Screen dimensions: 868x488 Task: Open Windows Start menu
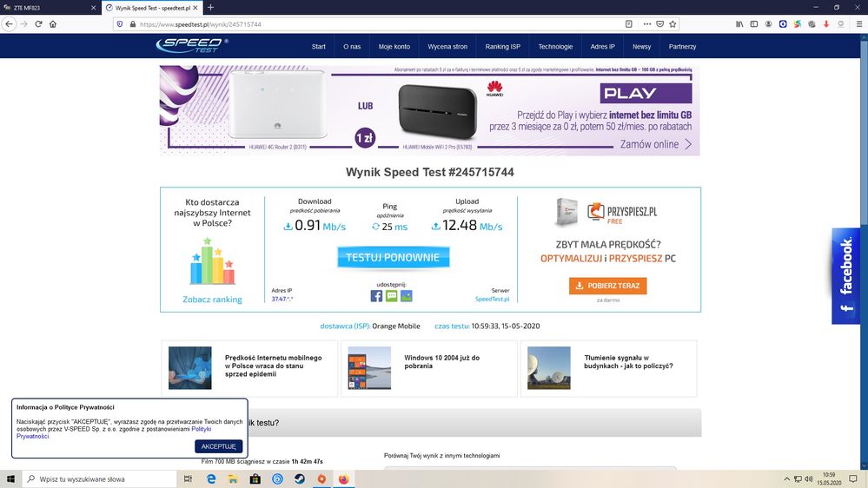click(x=10, y=479)
